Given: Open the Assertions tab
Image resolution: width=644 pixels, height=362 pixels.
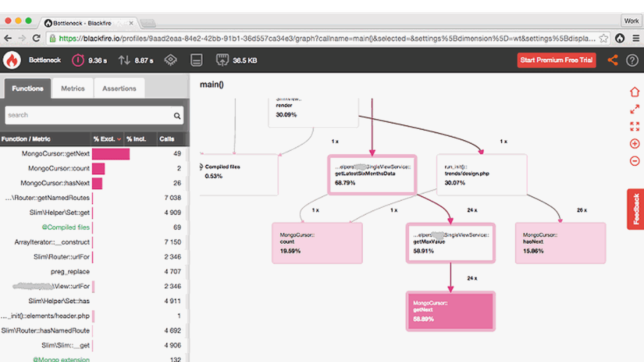Looking at the screenshot, I should [x=119, y=88].
